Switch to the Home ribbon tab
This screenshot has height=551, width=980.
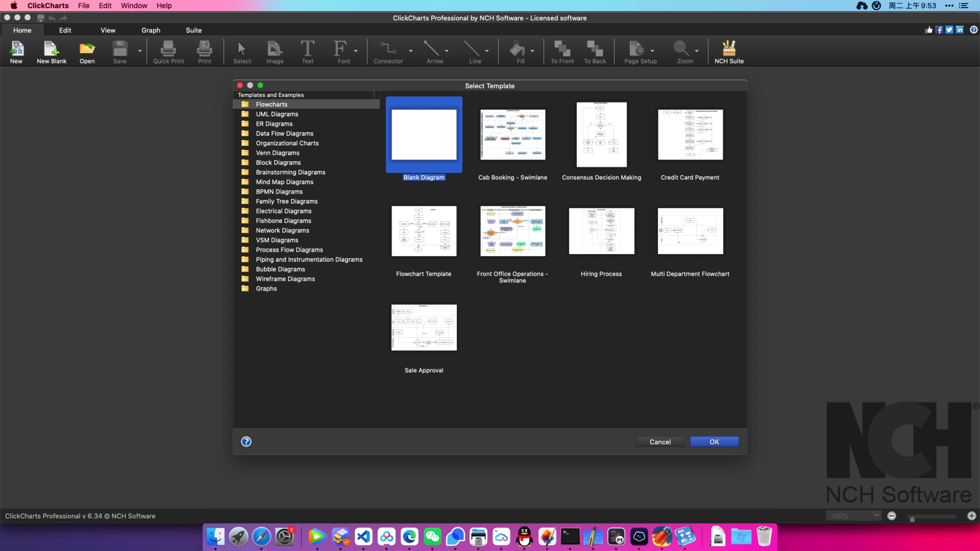22,30
